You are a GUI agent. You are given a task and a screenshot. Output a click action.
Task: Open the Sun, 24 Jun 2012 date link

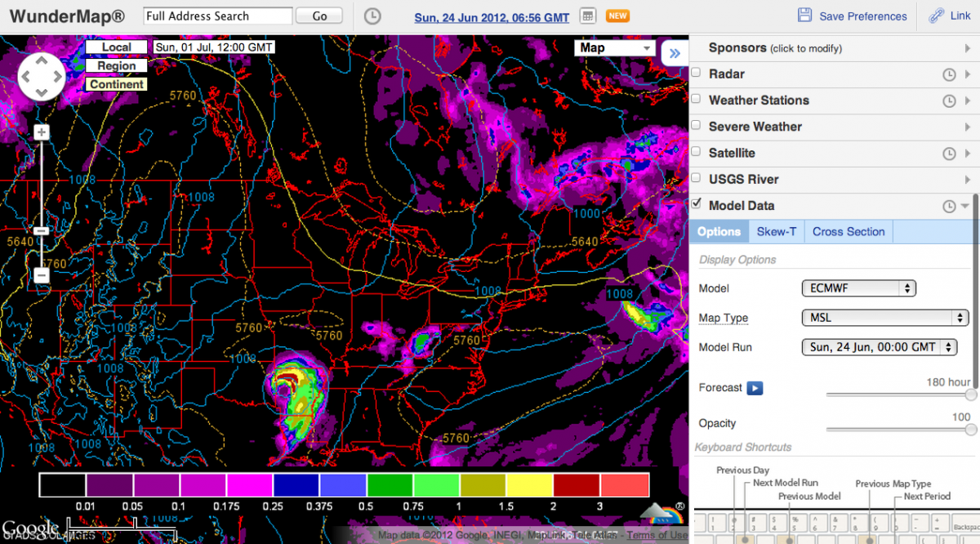tap(492, 16)
